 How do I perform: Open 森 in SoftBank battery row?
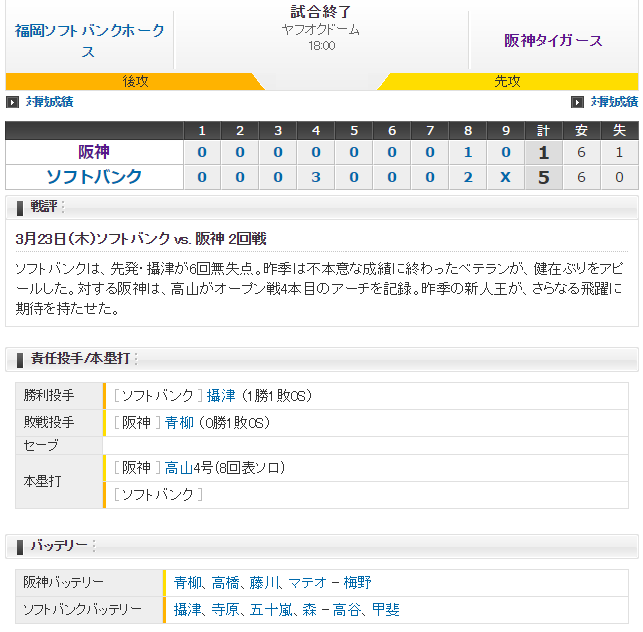(309, 609)
